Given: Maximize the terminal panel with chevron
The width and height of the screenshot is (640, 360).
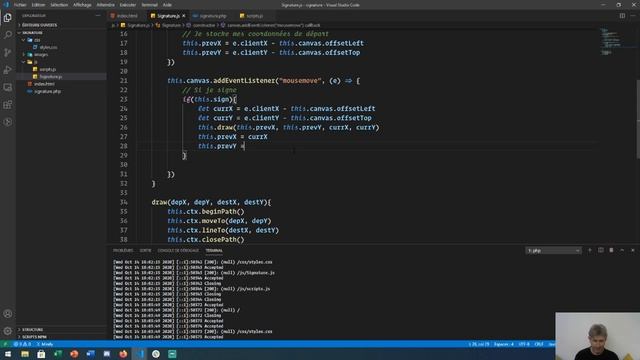Looking at the screenshot, I should pyautogui.click(x=622, y=250).
